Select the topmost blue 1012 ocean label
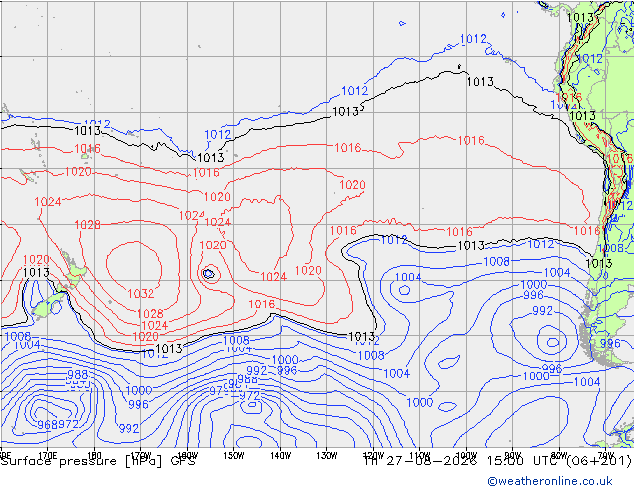This screenshot has width=634, height=490. (473, 39)
